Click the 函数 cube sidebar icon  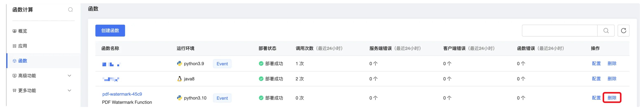14,61
